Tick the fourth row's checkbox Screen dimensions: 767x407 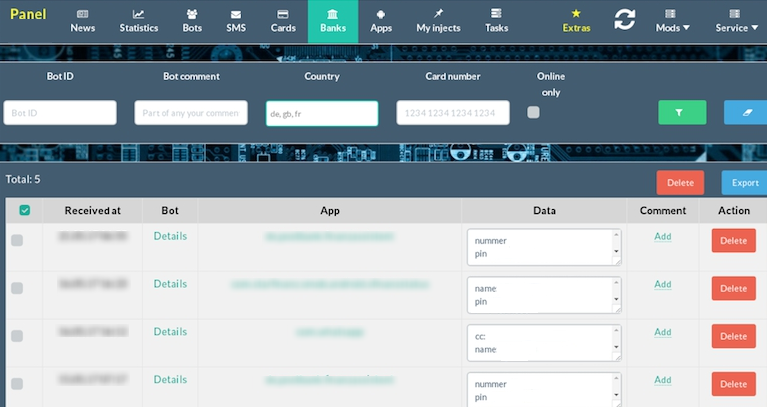(x=17, y=384)
